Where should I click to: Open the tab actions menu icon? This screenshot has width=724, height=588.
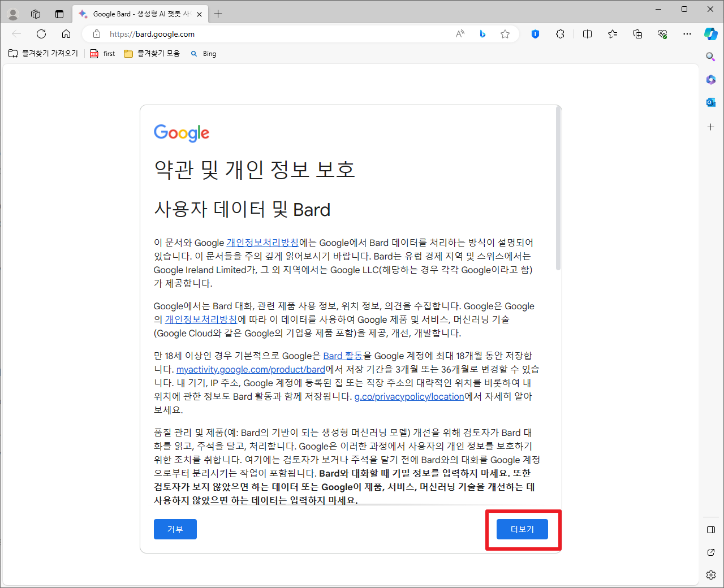(x=59, y=14)
